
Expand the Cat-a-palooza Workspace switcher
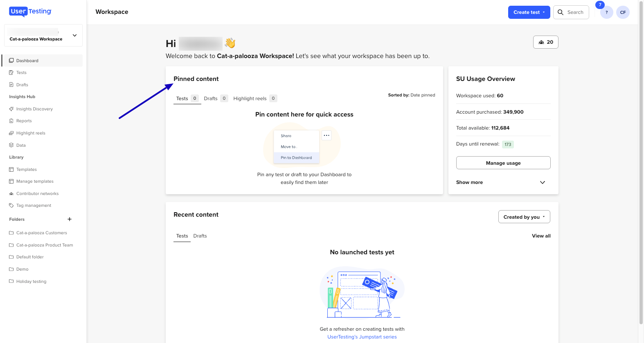(43, 35)
